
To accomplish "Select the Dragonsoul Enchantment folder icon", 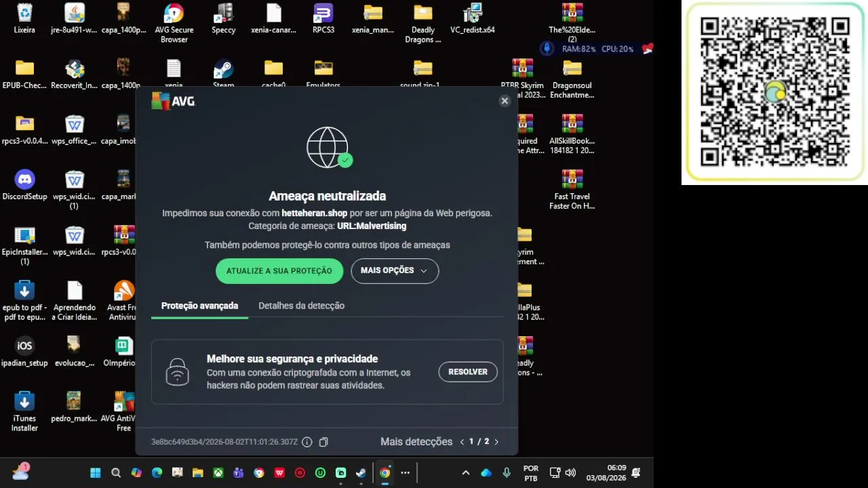I will (x=572, y=79).
